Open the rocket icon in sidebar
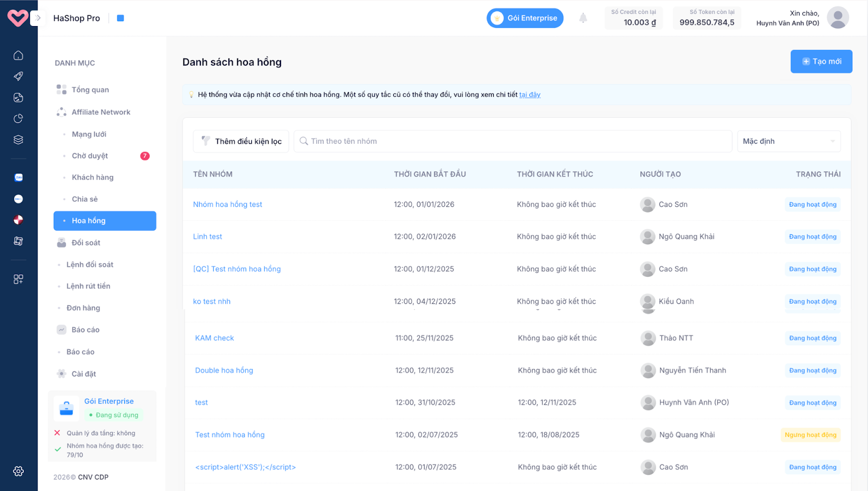 (18, 76)
